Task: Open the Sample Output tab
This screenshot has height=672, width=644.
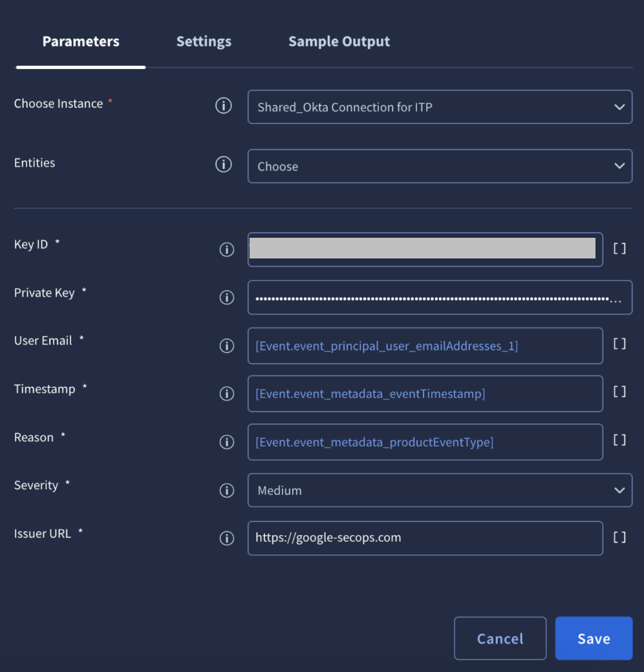Action: point(339,41)
